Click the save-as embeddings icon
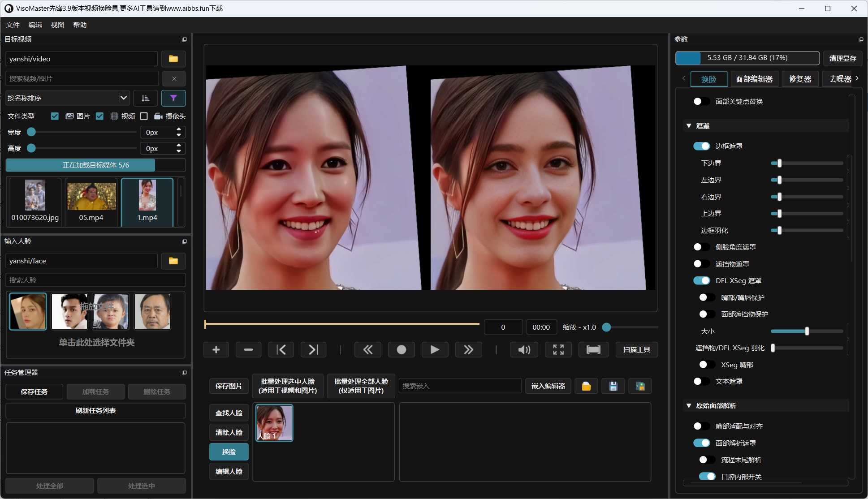Screen dimensions: 868x499 pos(640,386)
